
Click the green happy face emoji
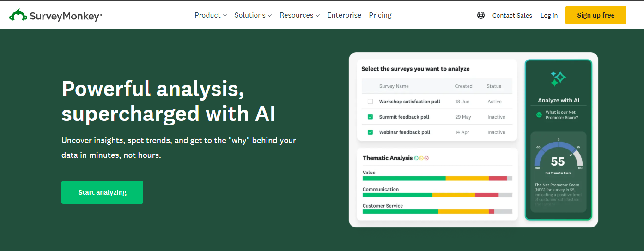tap(416, 158)
